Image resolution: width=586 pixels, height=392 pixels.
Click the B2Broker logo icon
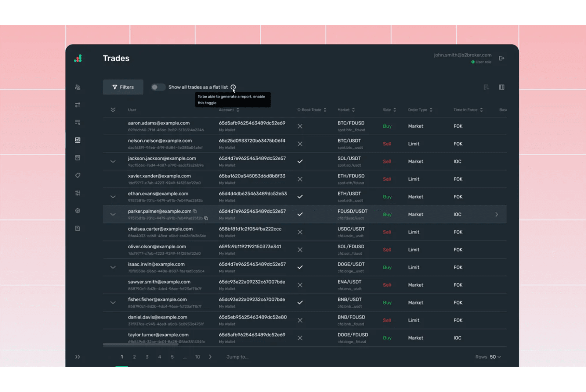(78, 58)
